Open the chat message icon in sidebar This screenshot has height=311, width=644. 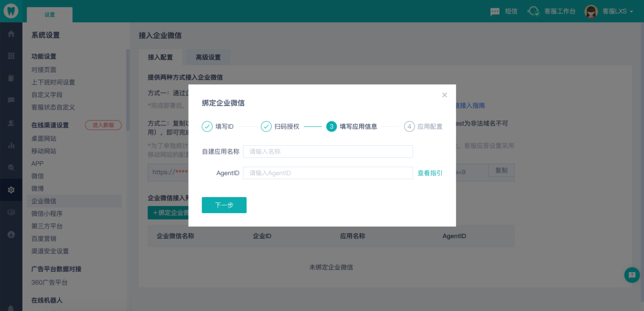coord(11,100)
